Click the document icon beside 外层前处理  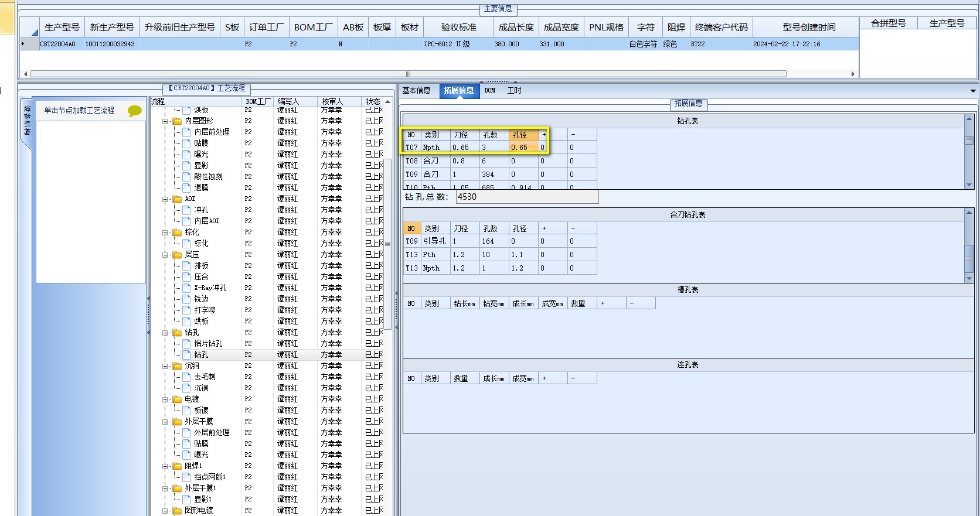(x=186, y=433)
